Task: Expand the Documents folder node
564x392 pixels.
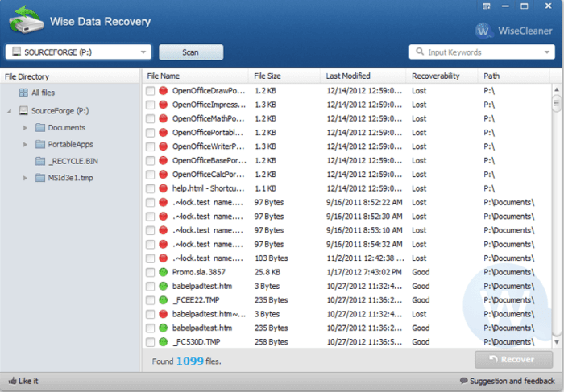Action: coord(25,127)
